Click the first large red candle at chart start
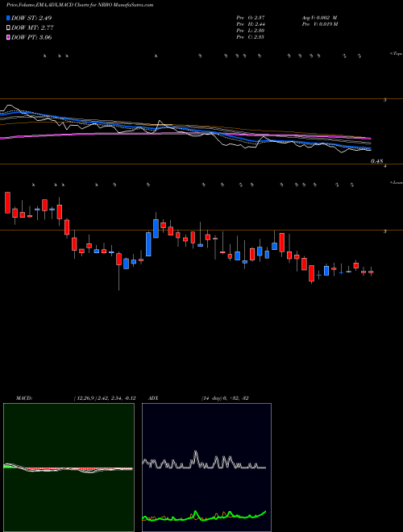Screen dimensions: 403x532 [7, 202]
